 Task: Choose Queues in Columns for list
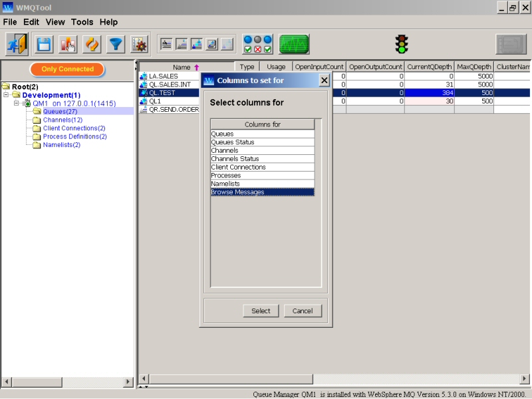click(262, 134)
